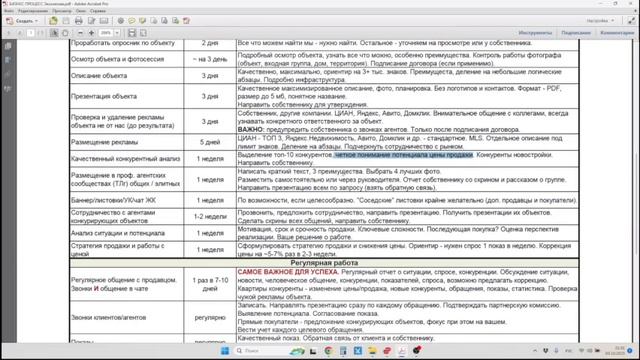Click 'Качественный конкурентный анализ' cell
This screenshot has width=640, height=360.
click(x=126, y=159)
